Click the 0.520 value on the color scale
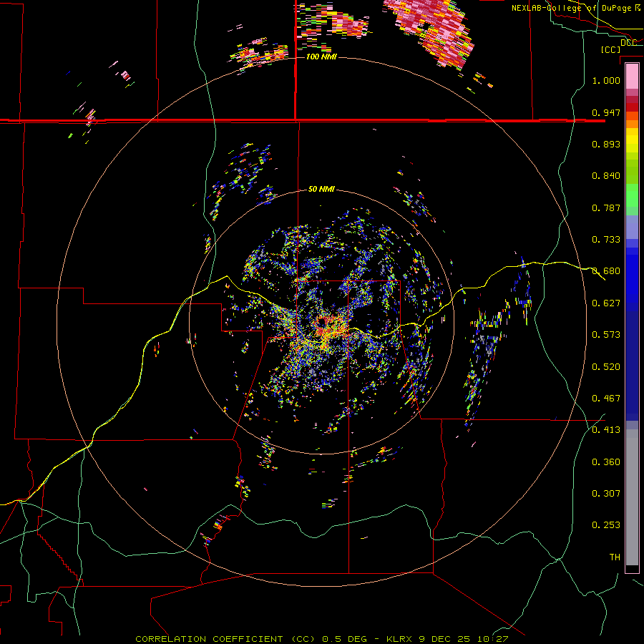Viewport: 644px width, 644px height. tap(606, 367)
